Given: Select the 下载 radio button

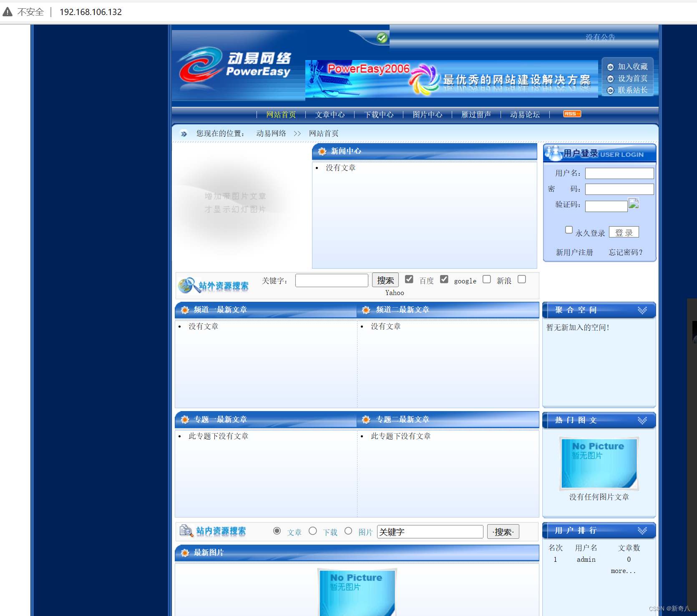Looking at the screenshot, I should [x=313, y=531].
